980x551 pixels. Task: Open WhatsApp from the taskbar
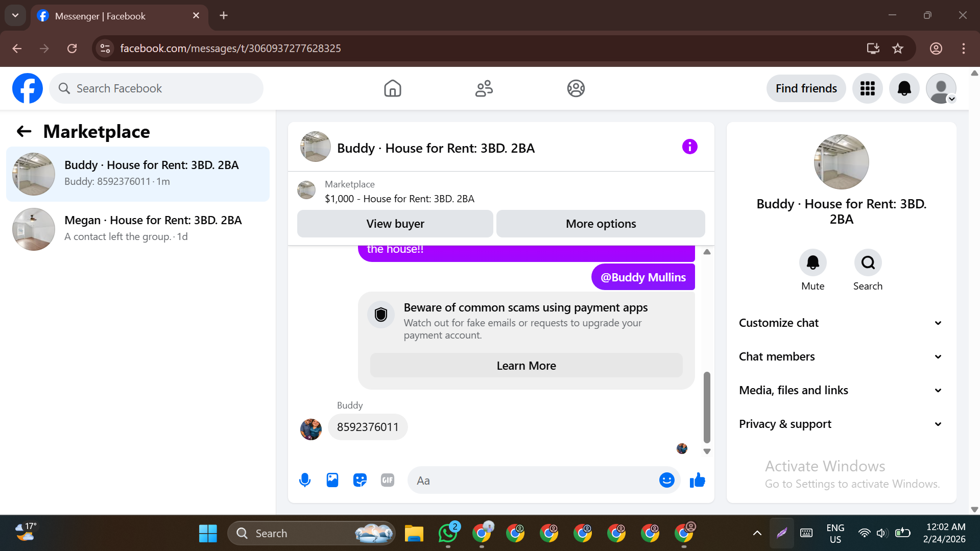(448, 533)
